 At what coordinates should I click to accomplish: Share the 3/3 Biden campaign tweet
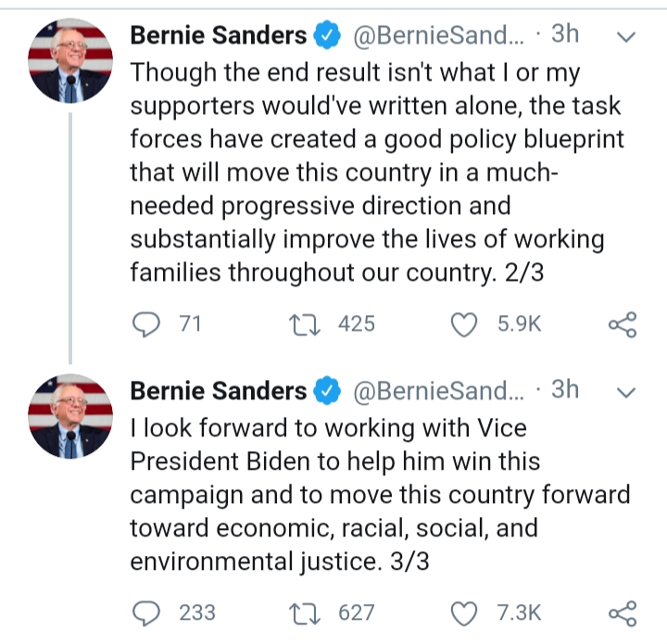coord(622,612)
